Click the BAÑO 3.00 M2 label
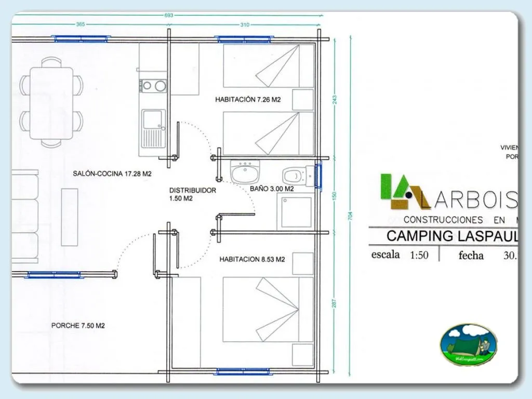The width and height of the screenshot is (532, 399). pyautogui.click(x=272, y=189)
